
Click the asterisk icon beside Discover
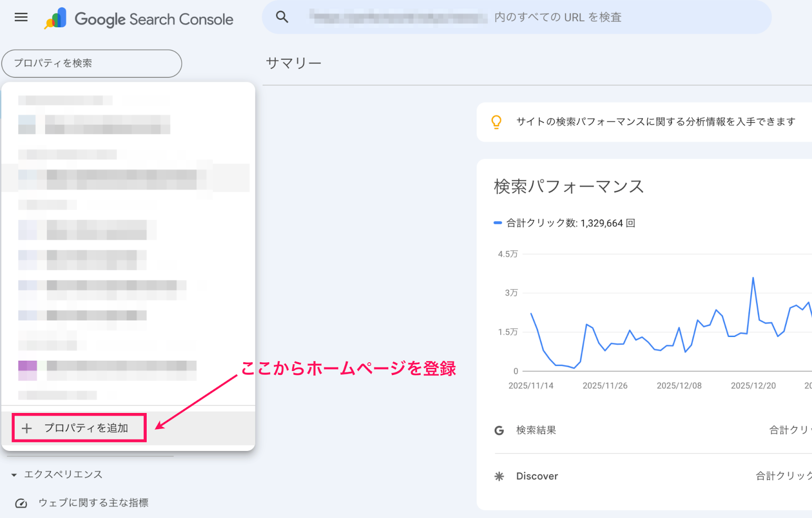click(x=499, y=476)
